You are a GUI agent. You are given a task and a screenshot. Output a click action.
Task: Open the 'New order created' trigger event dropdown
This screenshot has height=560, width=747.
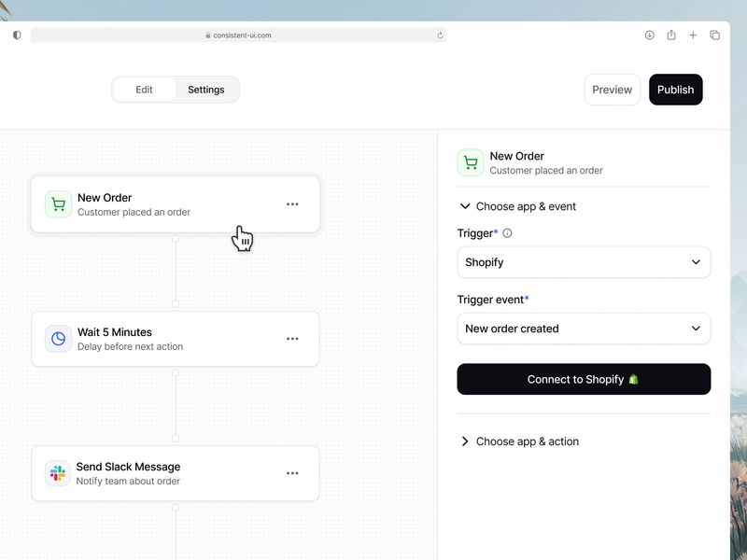click(x=584, y=329)
